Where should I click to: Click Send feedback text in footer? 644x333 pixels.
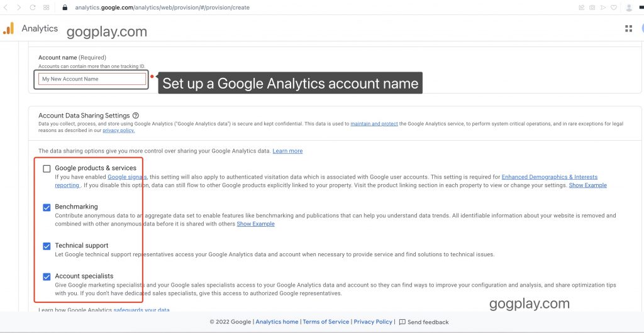(x=428, y=322)
